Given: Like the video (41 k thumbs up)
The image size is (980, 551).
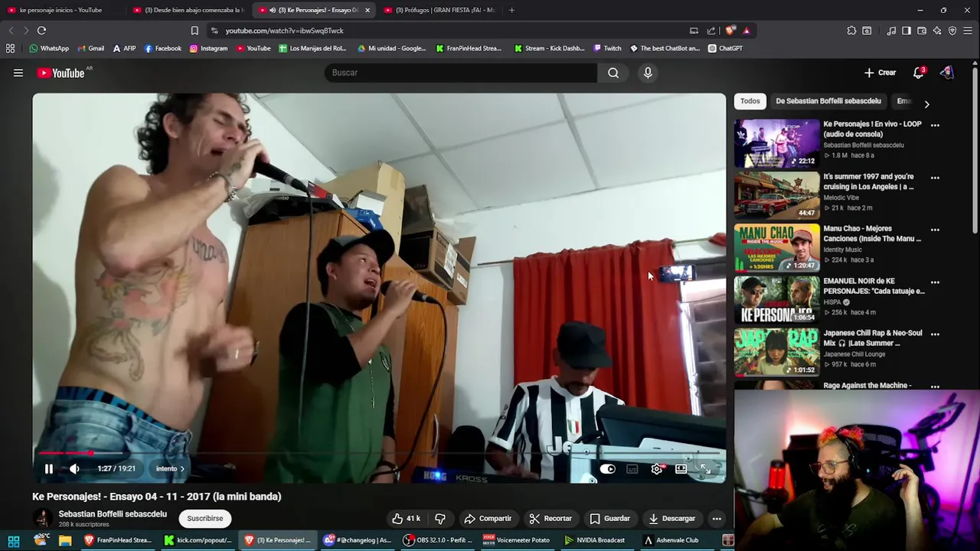Looking at the screenshot, I should (406, 519).
